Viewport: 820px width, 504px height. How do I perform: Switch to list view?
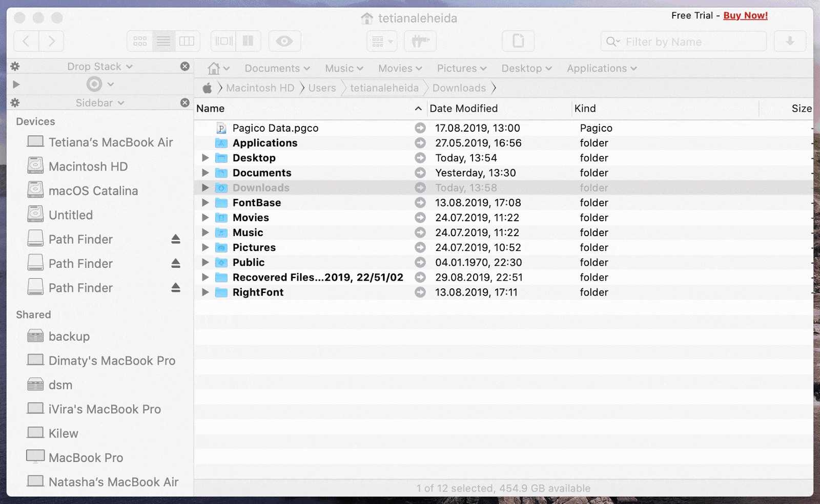163,41
